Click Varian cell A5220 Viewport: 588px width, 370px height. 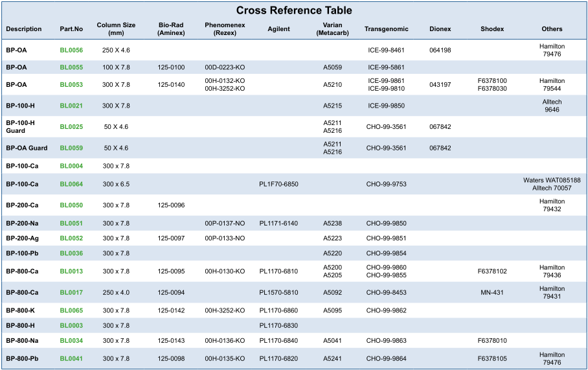333,253
